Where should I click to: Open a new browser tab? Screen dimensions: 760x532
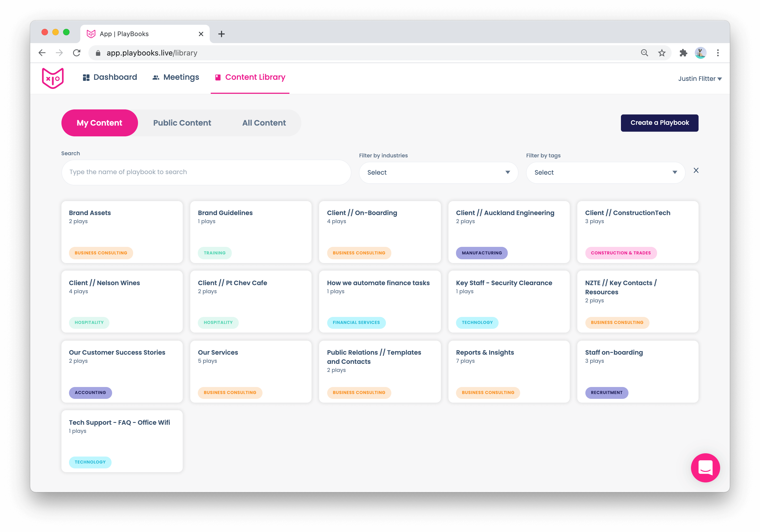222,34
